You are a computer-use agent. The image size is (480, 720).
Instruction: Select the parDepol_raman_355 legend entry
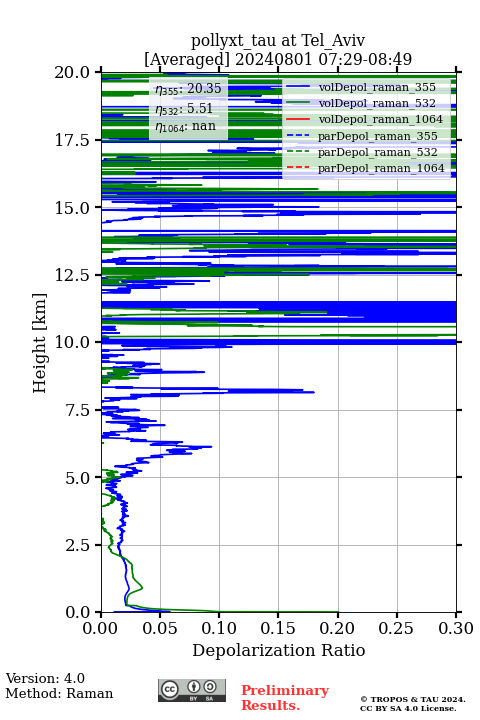[362, 136]
